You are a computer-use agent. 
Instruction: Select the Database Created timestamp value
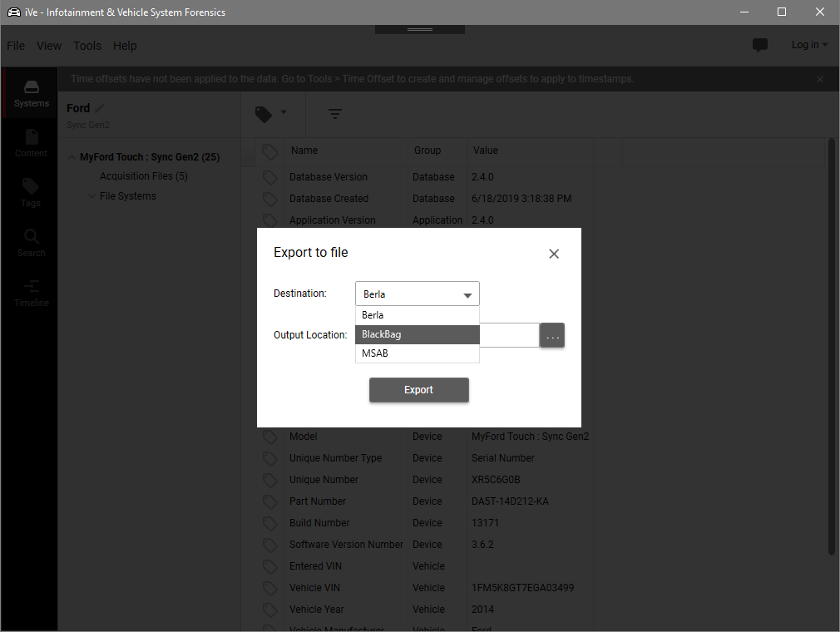tap(521, 199)
